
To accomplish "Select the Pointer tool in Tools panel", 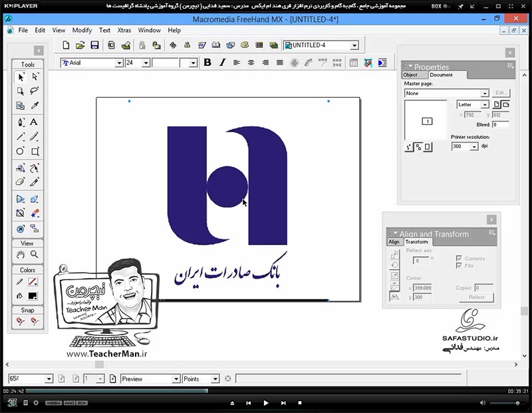I will [x=21, y=77].
